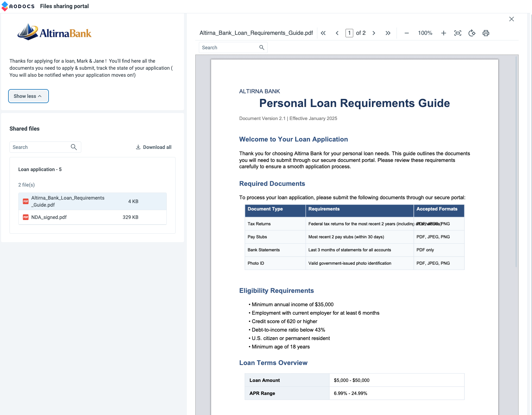Zoom out the PDF viewer
This screenshot has height=415, width=532.
407,33
